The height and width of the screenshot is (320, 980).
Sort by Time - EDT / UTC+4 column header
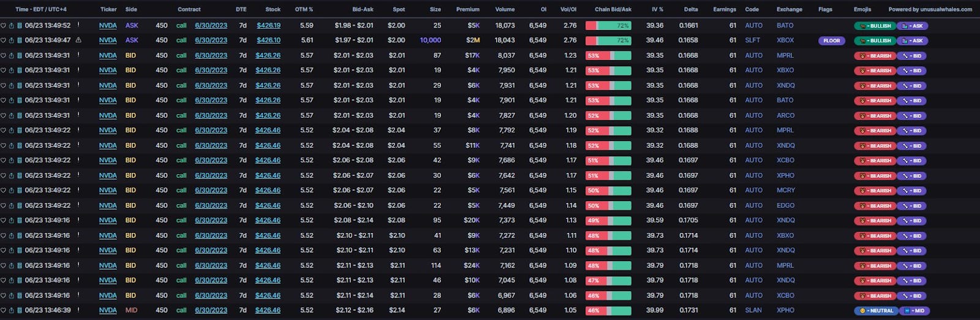(x=41, y=9)
